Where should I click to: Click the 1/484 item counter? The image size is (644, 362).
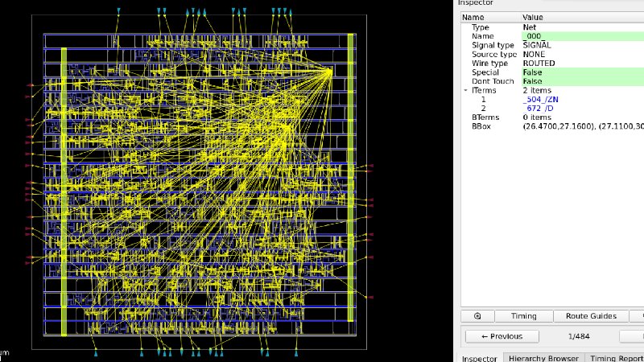579,336
